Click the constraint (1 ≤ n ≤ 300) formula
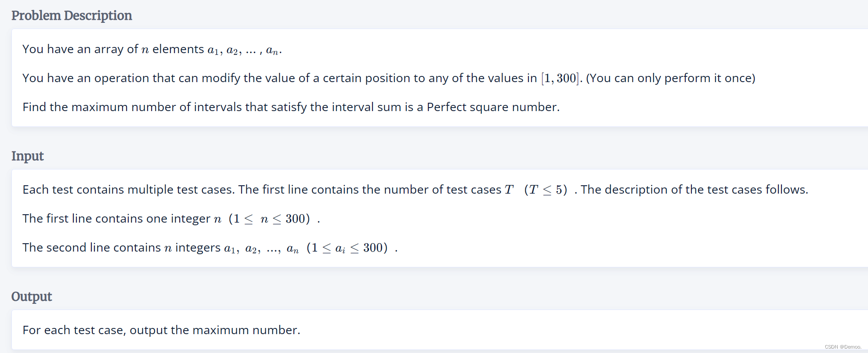This screenshot has width=868, height=353. pos(269,219)
